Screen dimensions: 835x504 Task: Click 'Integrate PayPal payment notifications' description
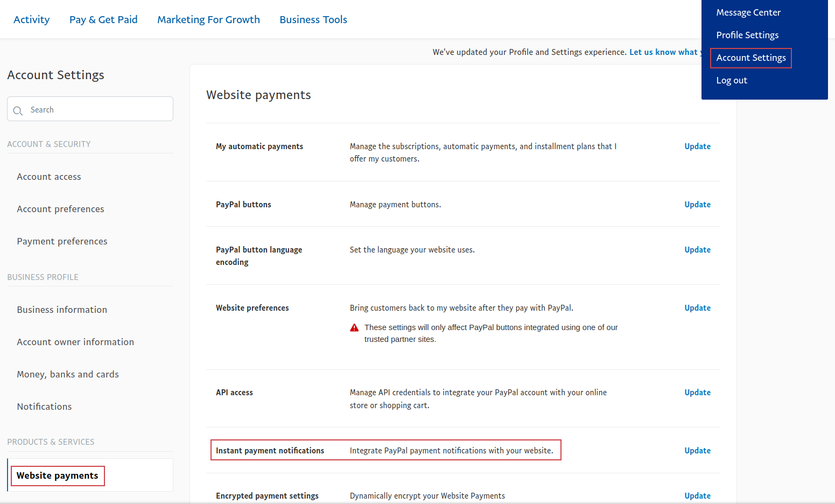tap(452, 451)
